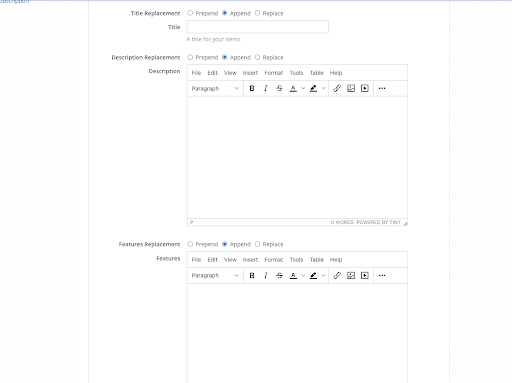Screen dimensions: 512x383
Task: Open Insert menu in Features editor
Action: (250, 260)
